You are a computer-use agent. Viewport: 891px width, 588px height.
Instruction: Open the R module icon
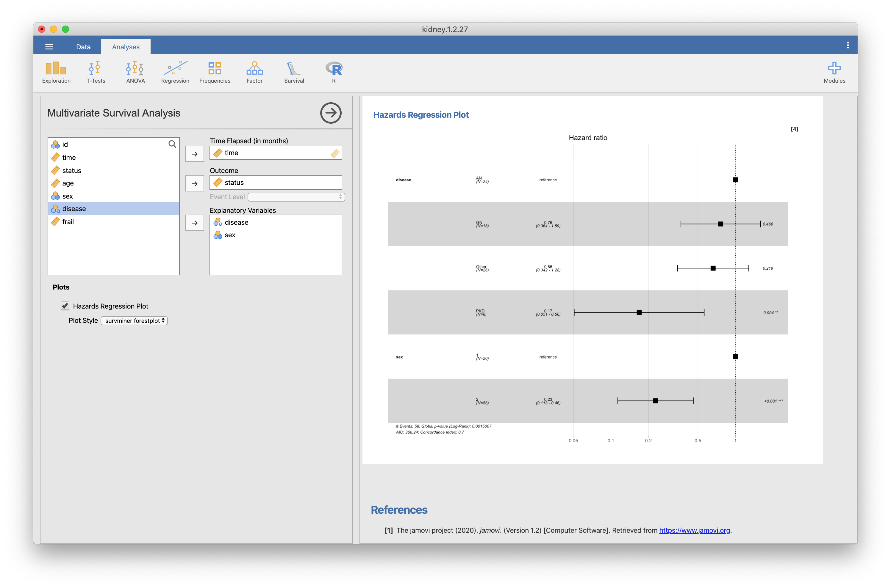click(x=334, y=72)
